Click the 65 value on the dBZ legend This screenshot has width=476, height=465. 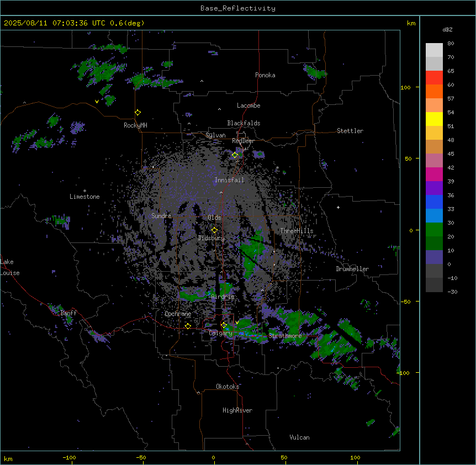pyautogui.click(x=451, y=71)
